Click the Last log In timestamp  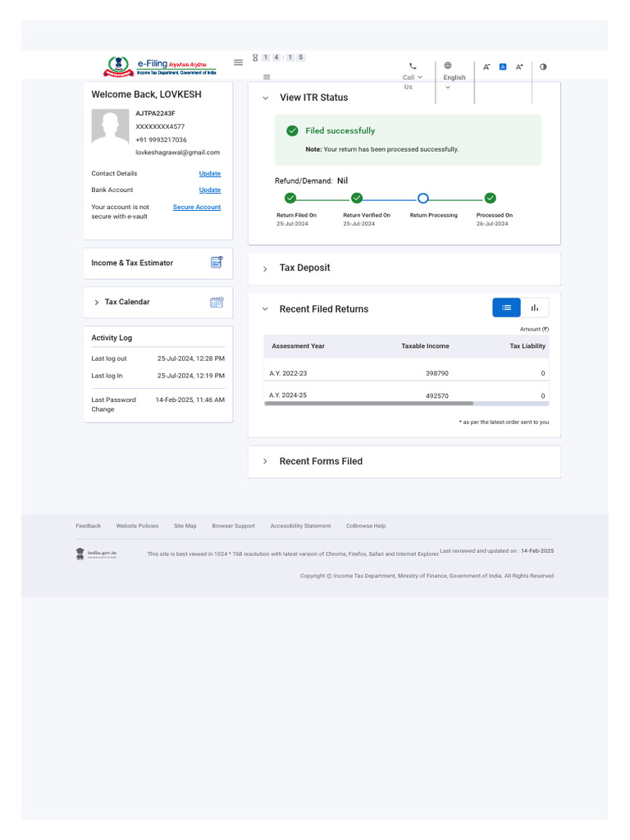tap(191, 376)
